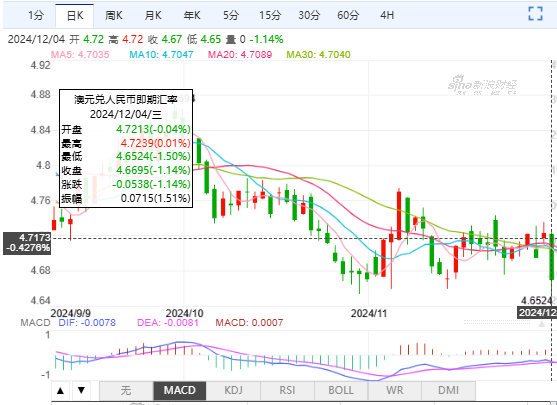Open the 月K monthly chart tab
Viewport: 557px width, 405px height.
pyautogui.click(x=153, y=15)
